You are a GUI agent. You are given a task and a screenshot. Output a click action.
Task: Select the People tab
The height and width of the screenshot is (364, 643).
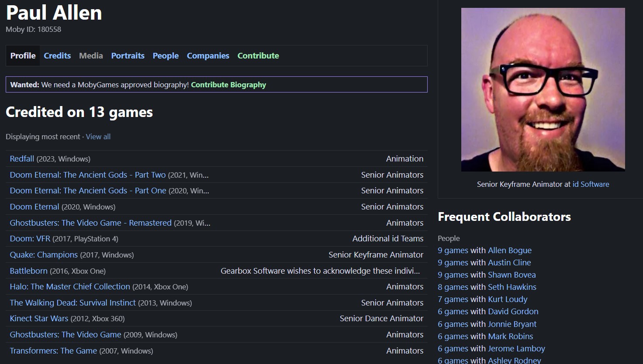point(166,55)
